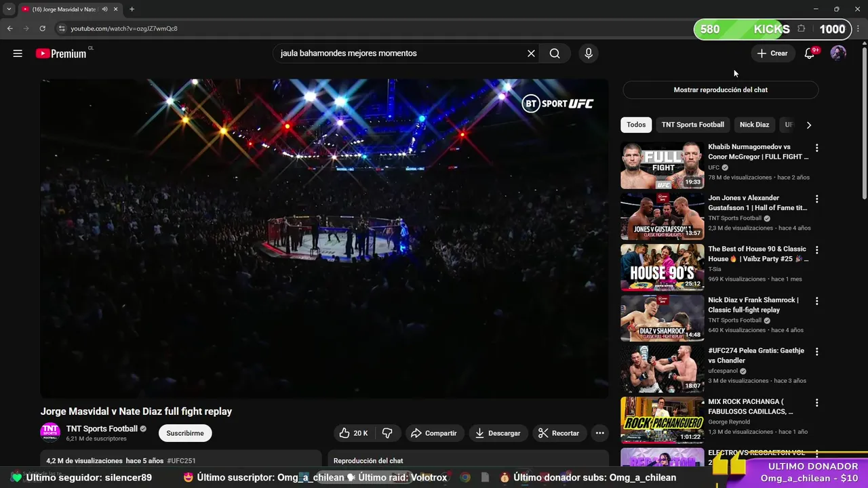Viewport: 868px width, 488px height.
Task: Open Rock Pachanguero mix thumbnail
Action: pos(663,420)
